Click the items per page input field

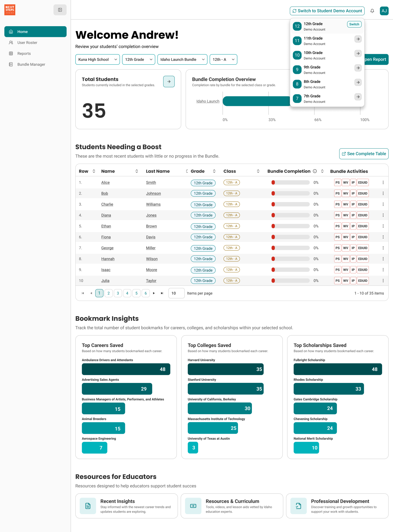tap(176, 293)
